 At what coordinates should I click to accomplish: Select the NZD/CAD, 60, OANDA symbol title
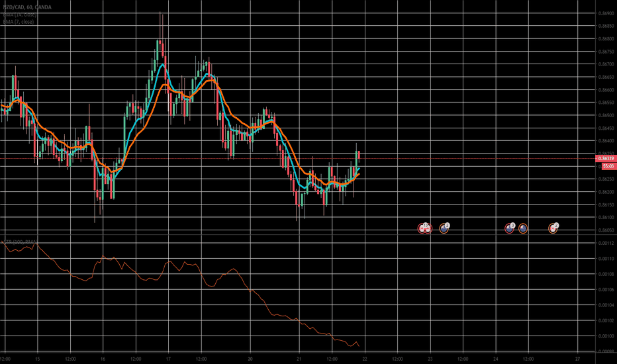(26, 7)
